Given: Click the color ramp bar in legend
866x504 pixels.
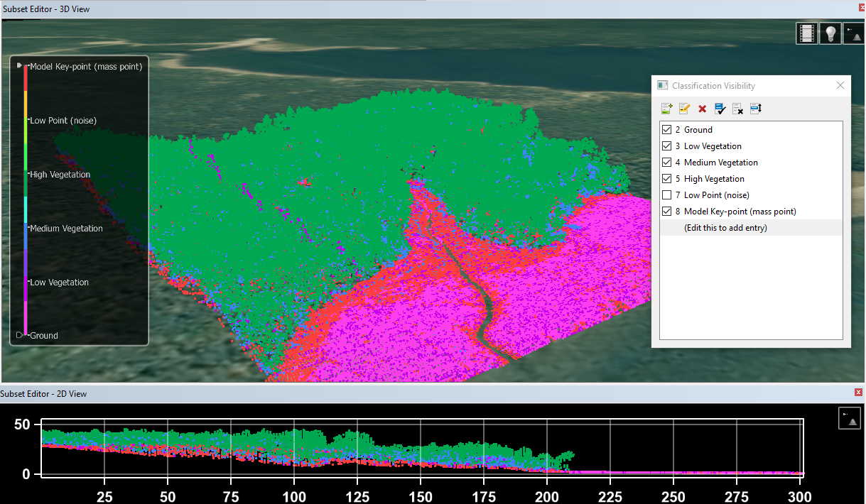Looking at the screenshot, I should click(x=26, y=199).
